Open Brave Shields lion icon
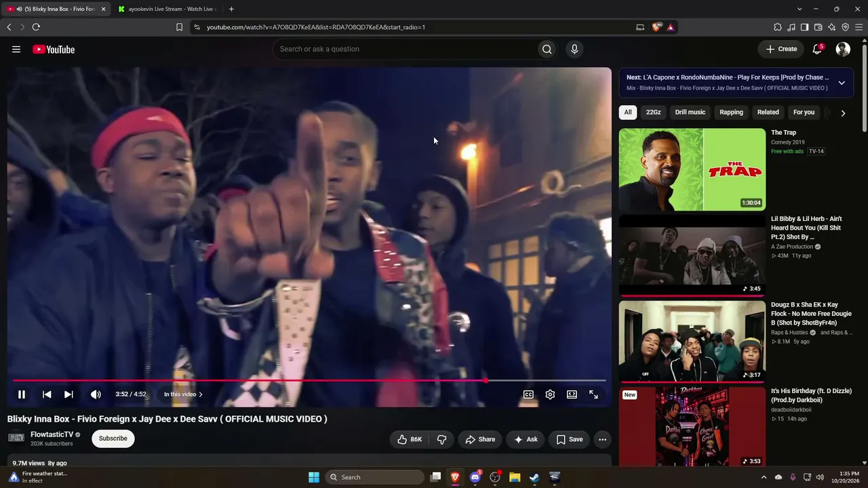The height and width of the screenshot is (488, 868). tap(656, 27)
